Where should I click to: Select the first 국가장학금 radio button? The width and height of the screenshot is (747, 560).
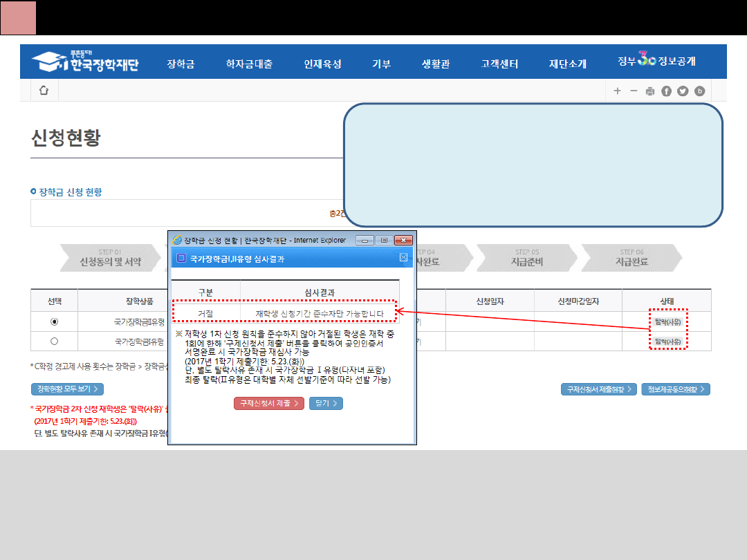tap(55, 321)
